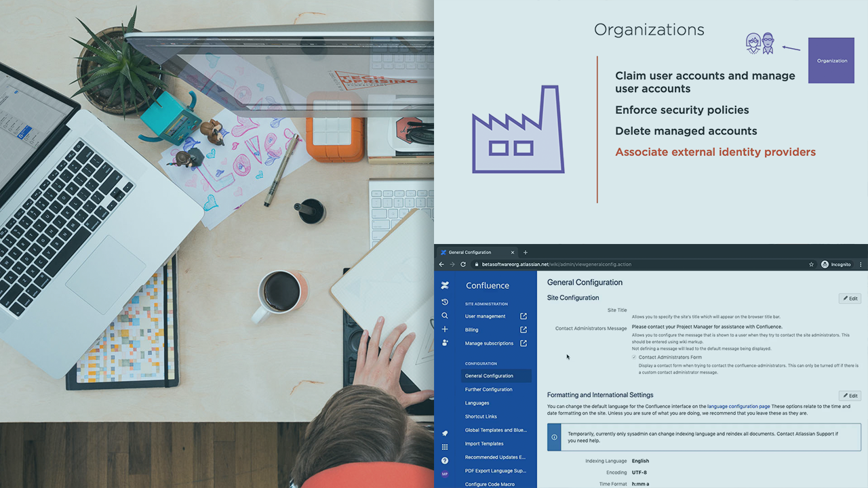Open the Help question mark icon
The image size is (868, 488).
pyautogui.click(x=445, y=461)
